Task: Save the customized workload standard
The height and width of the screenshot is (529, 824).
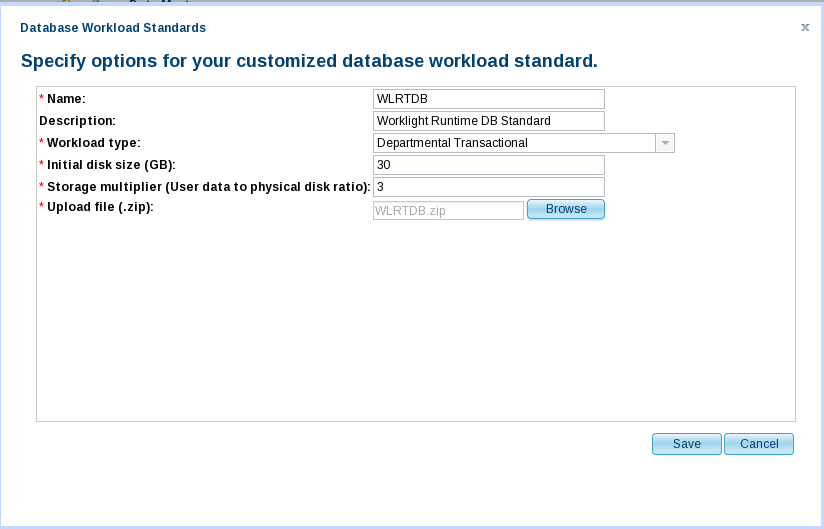Action: click(686, 444)
